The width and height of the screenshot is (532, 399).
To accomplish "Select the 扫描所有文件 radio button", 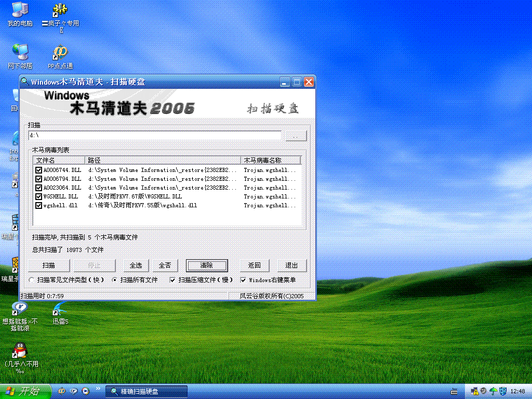I will (114, 280).
